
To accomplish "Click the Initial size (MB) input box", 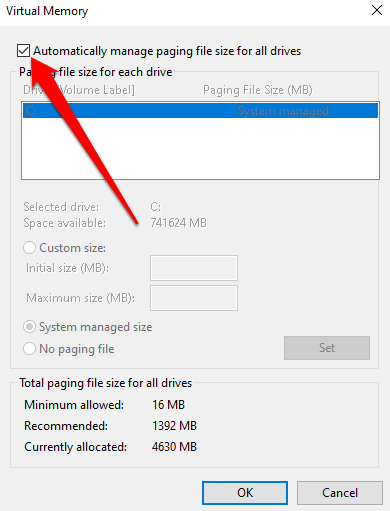I will pos(194,268).
